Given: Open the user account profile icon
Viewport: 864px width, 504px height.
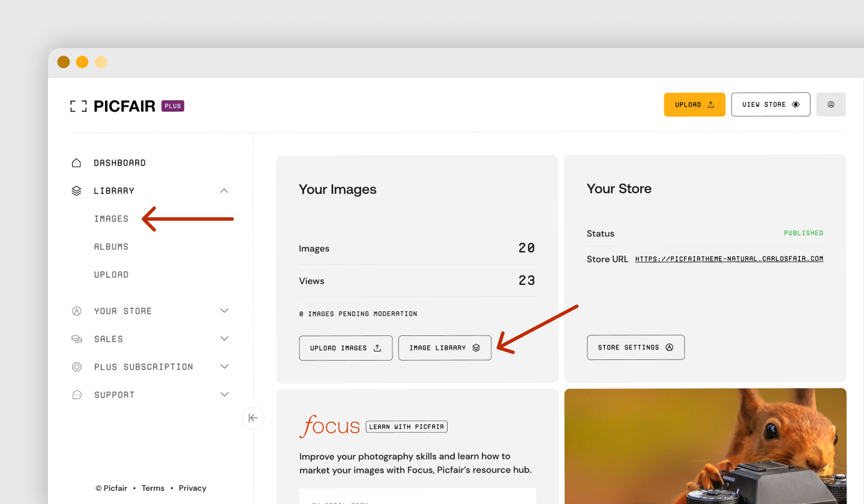Looking at the screenshot, I should point(831,104).
